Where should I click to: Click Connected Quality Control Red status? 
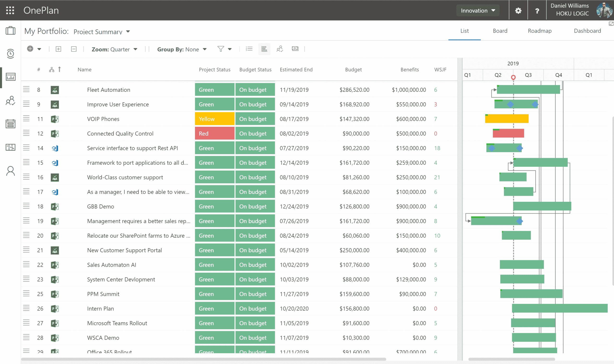click(214, 133)
